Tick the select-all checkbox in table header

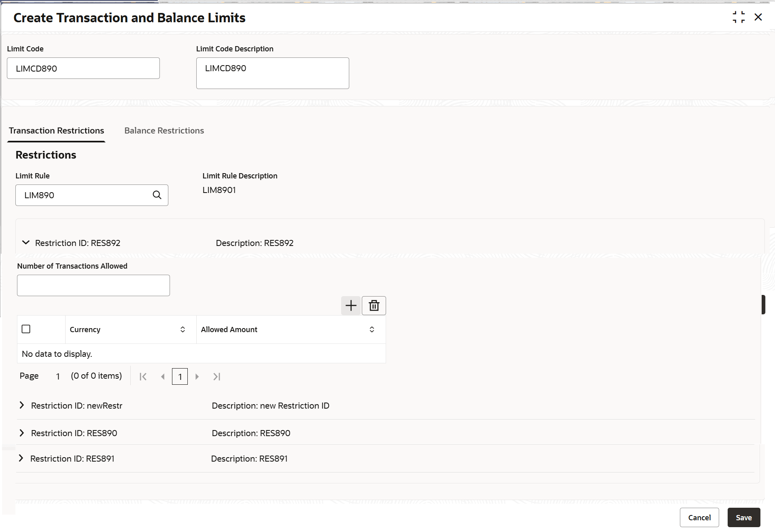[x=26, y=329]
